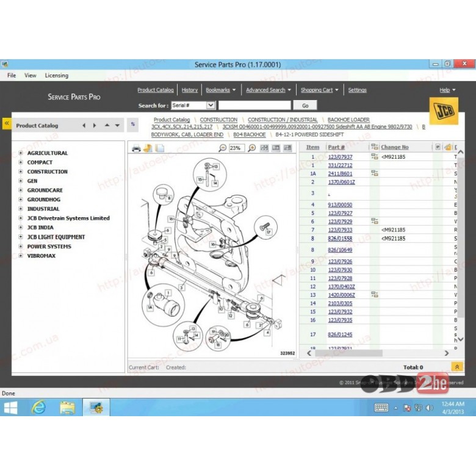Sort by the Part # column header
Screen dimensions: 476x476
pyautogui.click(x=336, y=147)
